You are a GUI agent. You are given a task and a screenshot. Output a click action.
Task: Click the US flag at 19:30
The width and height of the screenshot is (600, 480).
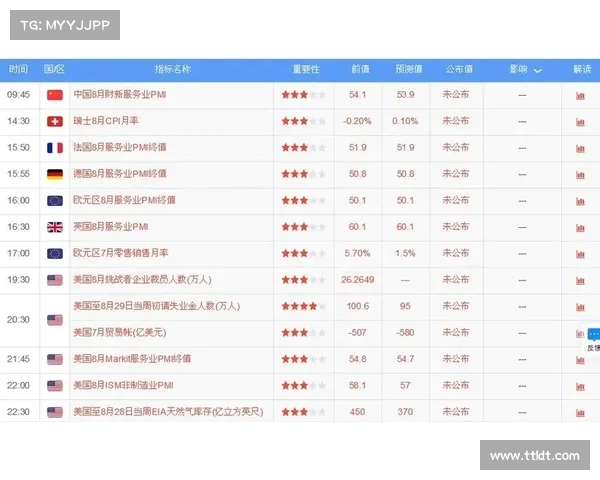click(x=55, y=280)
